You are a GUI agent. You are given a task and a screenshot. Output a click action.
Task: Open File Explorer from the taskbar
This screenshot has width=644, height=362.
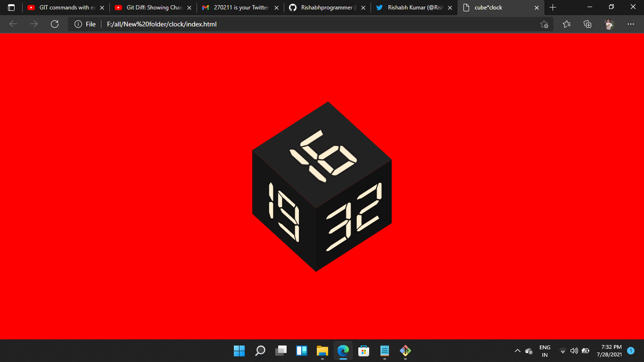click(322, 351)
